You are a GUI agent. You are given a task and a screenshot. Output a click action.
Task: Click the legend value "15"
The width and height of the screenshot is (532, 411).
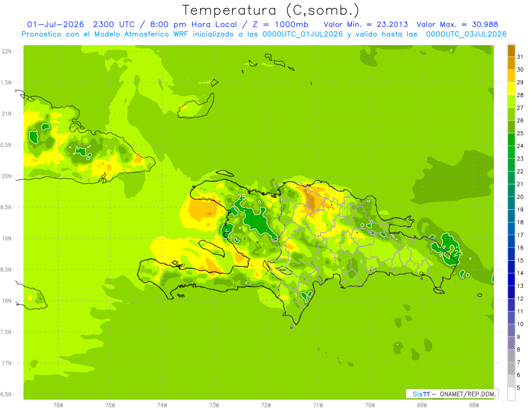coord(520,260)
